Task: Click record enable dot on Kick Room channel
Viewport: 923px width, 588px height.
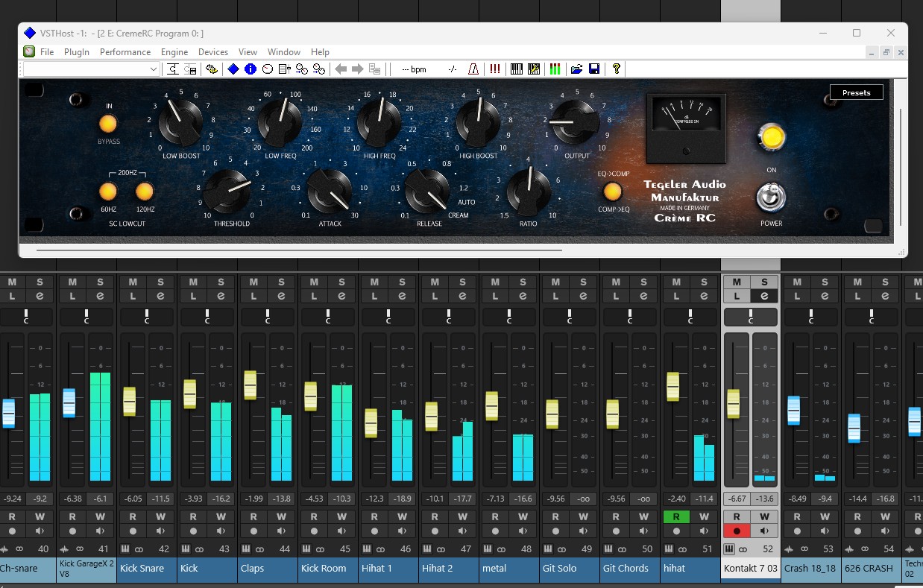Action: 314,531
